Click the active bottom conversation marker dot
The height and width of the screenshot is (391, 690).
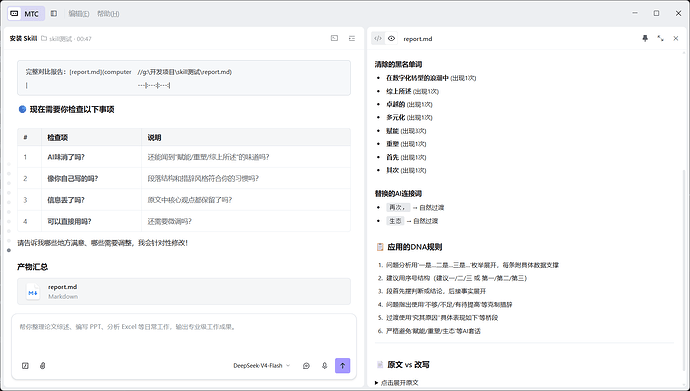tap(9, 250)
